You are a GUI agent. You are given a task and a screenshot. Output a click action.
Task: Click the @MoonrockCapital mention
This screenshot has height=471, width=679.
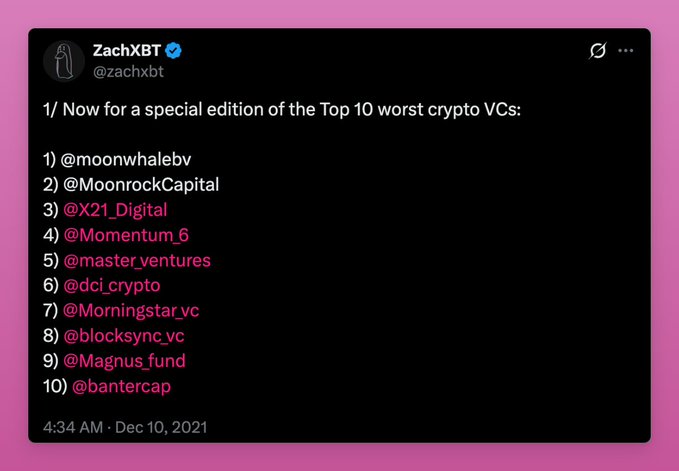pyautogui.click(x=141, y=185)
